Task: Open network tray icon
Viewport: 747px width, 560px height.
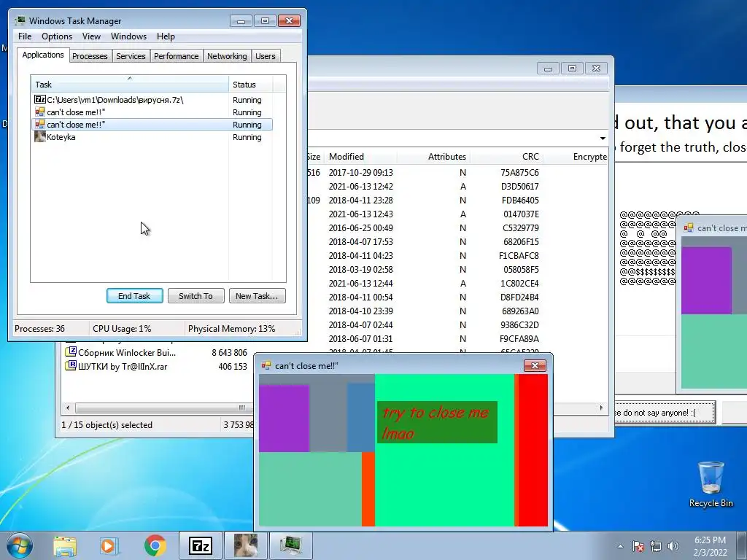Action: tap(656, 547)
